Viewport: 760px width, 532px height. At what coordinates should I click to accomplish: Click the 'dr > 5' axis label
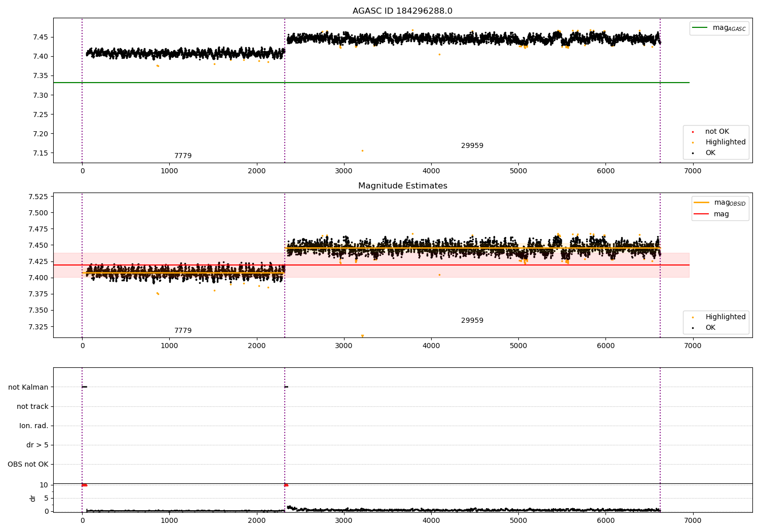[x=37, y=445]
